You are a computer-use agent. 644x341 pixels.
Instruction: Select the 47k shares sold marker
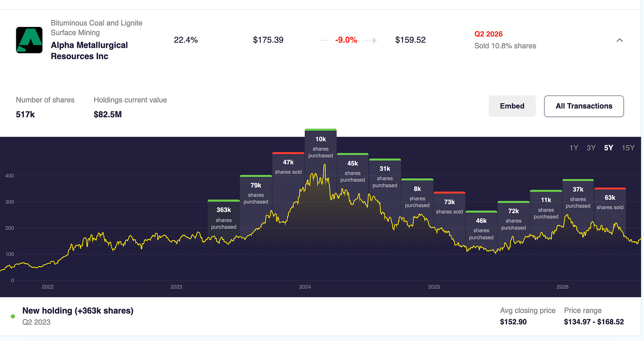click(288, 166)
